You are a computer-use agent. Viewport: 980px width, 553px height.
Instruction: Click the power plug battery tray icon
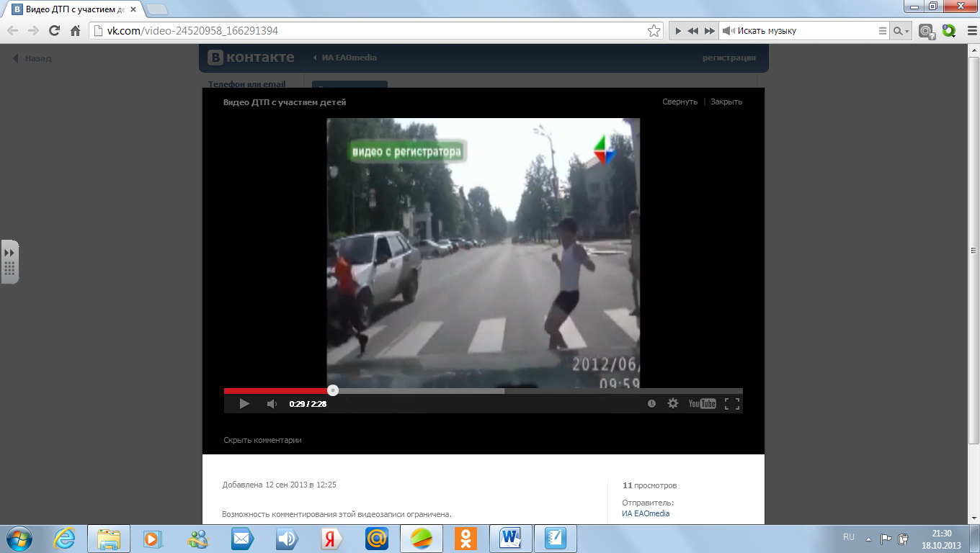coord(904,538)
